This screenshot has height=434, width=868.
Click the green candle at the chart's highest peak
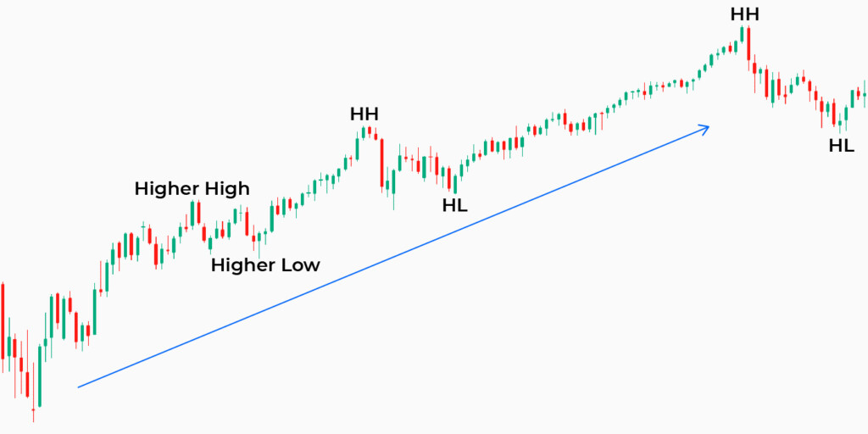tap(742, 34)
